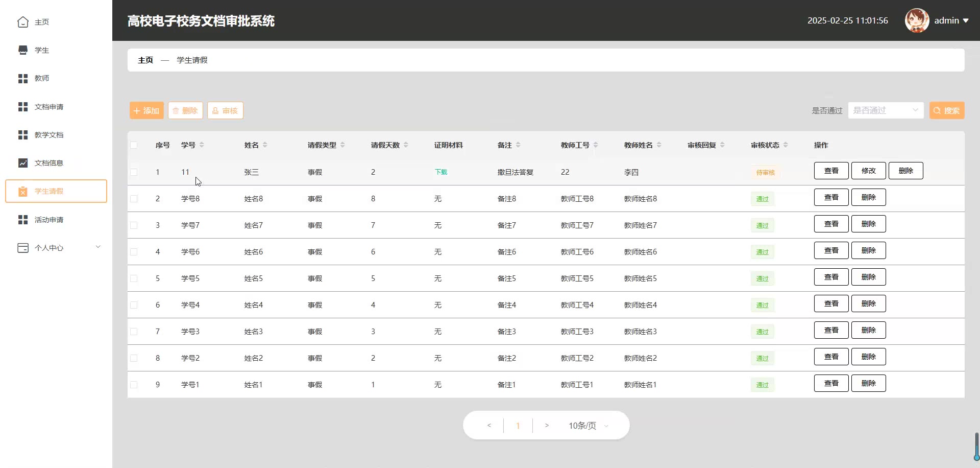Image resolution: width=980 pixels, height=468 pixels.
Task: Sort by 请假天数 column arrows
Action: point(406,145)
